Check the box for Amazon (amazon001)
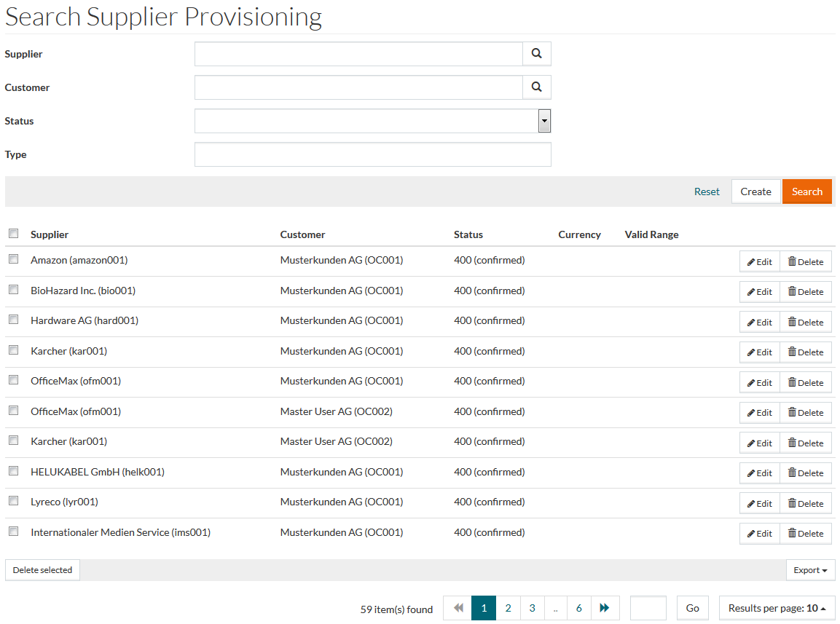 click(13, 259)
